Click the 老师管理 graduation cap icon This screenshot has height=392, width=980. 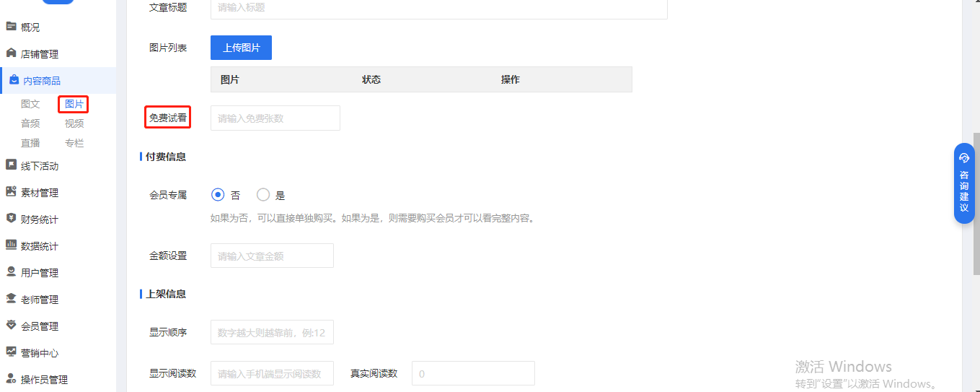[x=11, y=299]
